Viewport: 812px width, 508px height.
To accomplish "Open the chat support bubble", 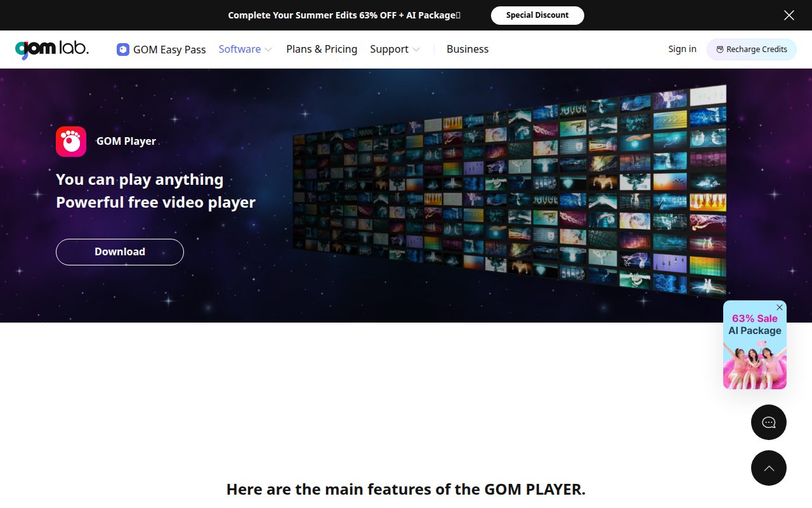I will click(769, 422).
